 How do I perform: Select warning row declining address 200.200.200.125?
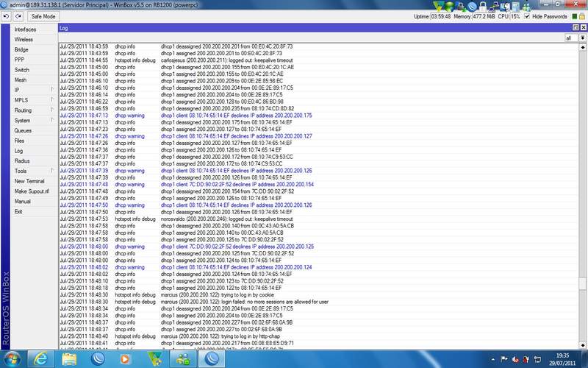[x=319, y=247]
